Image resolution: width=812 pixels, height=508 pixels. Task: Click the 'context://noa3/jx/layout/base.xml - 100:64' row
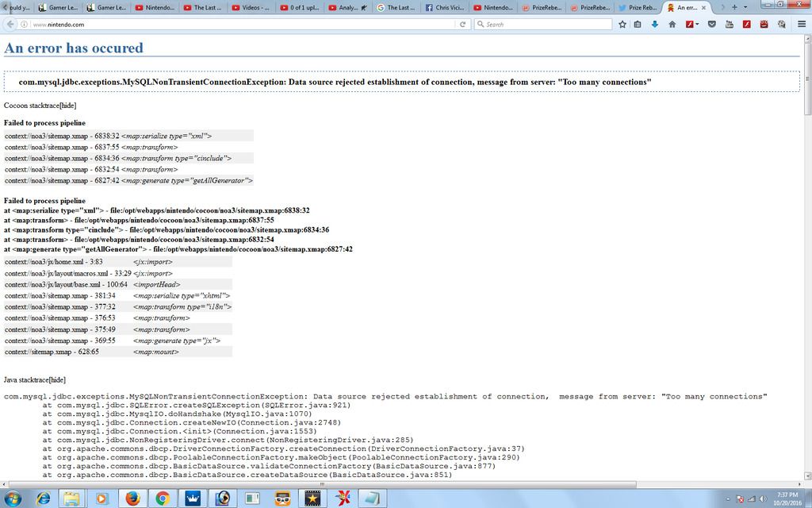tap(118, 285)
